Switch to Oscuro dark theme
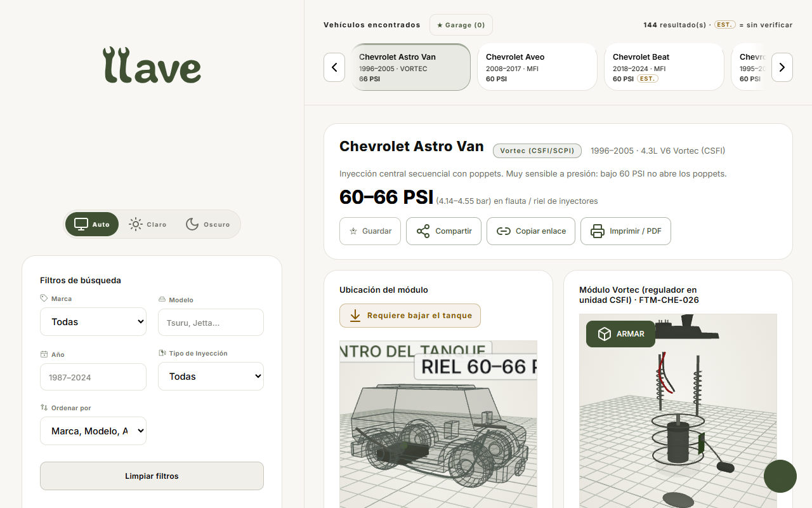This screenshot has height=508, width=812. (x=208, y=224)
